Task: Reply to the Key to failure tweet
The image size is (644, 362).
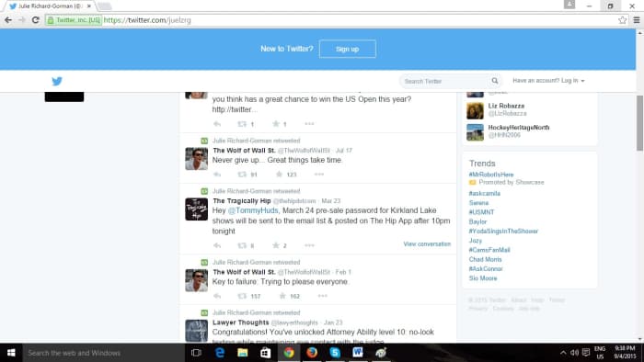Action: point(217,296)
